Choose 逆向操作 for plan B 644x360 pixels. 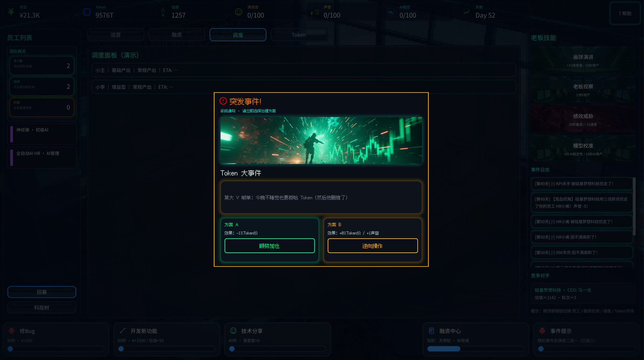[373, 246]
